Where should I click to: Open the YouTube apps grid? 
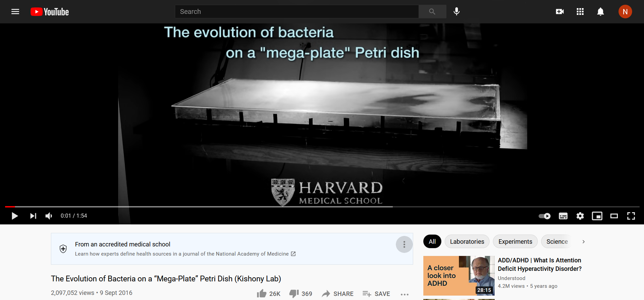(x=580, y=12)
